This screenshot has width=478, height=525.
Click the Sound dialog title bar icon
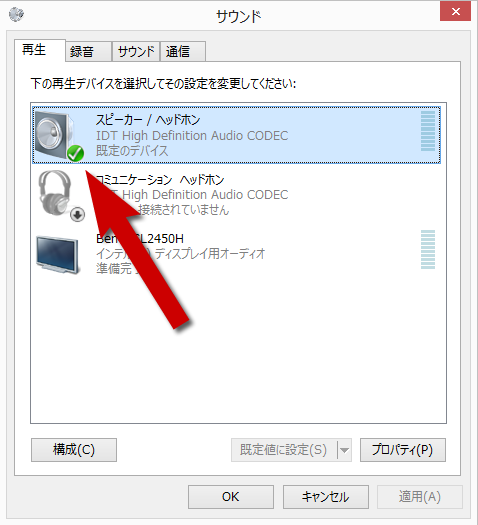pos(16,14)
